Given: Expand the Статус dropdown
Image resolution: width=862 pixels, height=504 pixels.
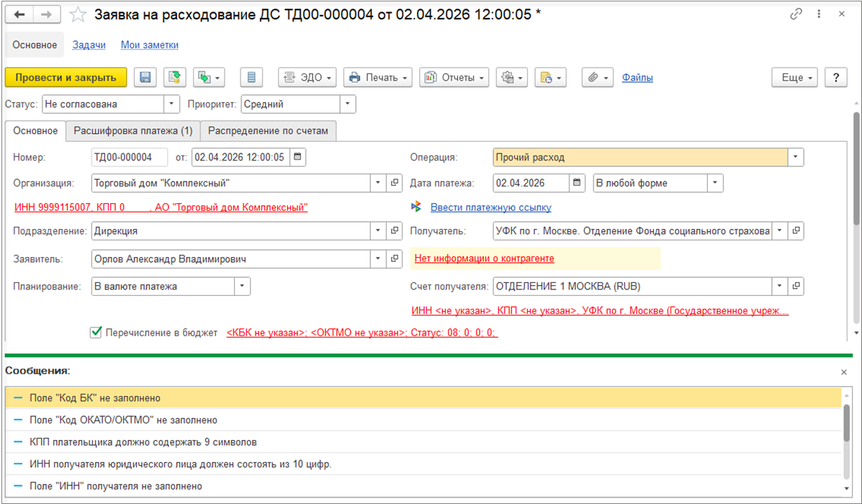Looking at the screenshot, I should tap(171, 104).
